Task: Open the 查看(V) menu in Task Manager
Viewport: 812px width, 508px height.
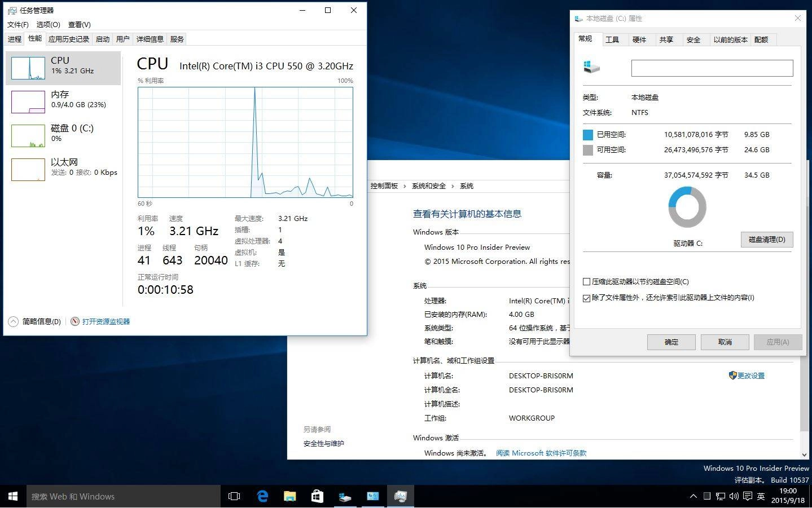Action: 80,24
